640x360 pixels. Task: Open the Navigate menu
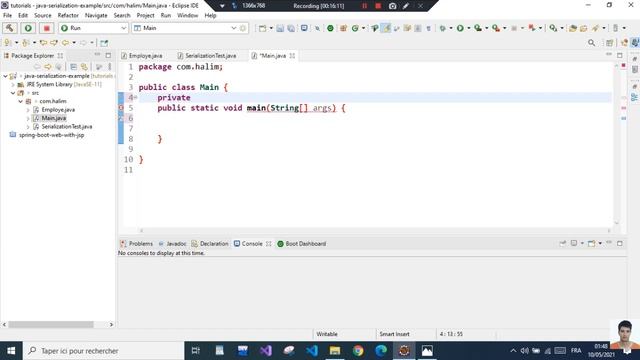click(96, 16)
